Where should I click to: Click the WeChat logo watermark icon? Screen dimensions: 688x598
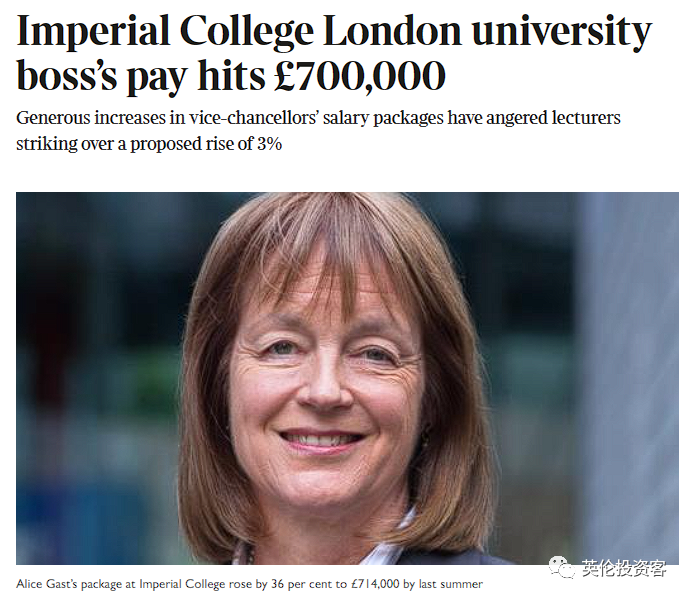click(x=563, y=568)
